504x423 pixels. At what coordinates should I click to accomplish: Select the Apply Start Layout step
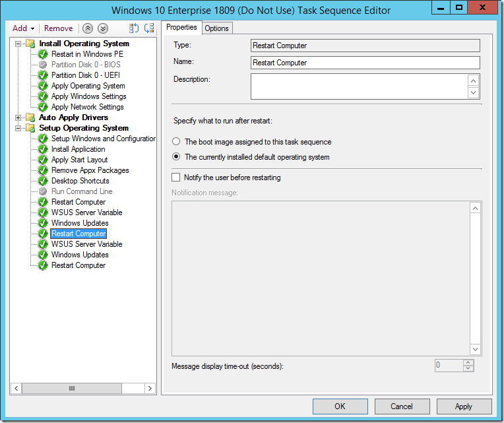coord(79,160)
